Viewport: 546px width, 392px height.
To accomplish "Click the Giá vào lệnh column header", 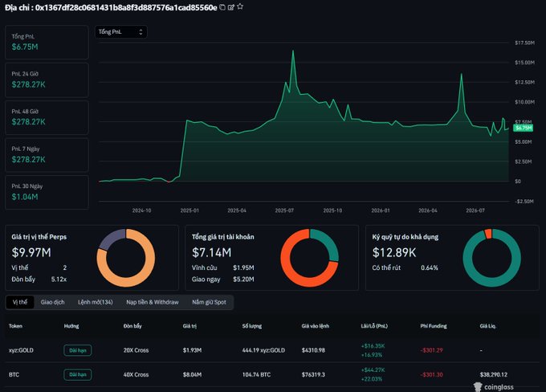I will pos(316,326).
